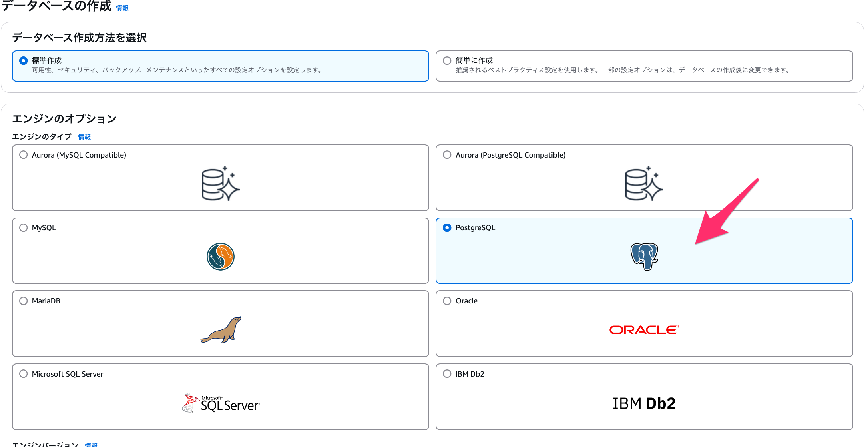
Task: Open 情報 link beside エンジンのタイプ
Action: [84, 137]
